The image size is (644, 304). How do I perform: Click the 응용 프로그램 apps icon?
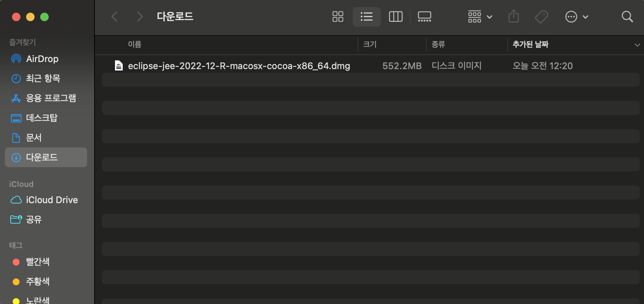[16, 98]
